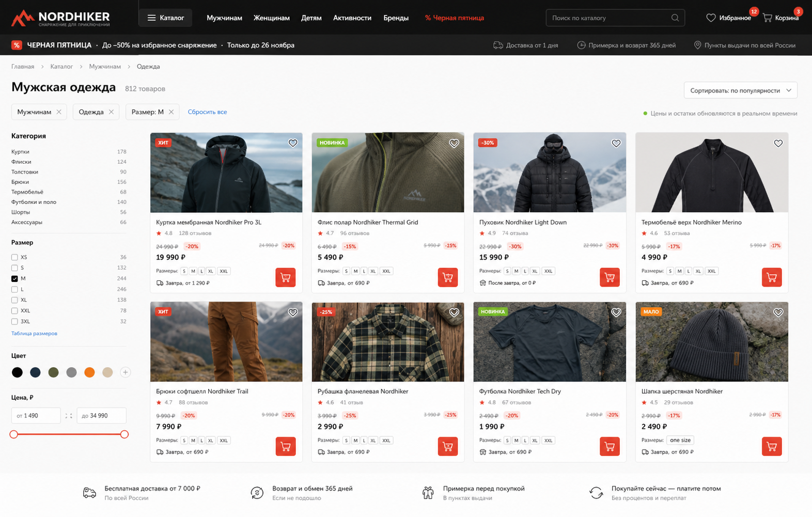Go to Черная пятница sale page

455,18
